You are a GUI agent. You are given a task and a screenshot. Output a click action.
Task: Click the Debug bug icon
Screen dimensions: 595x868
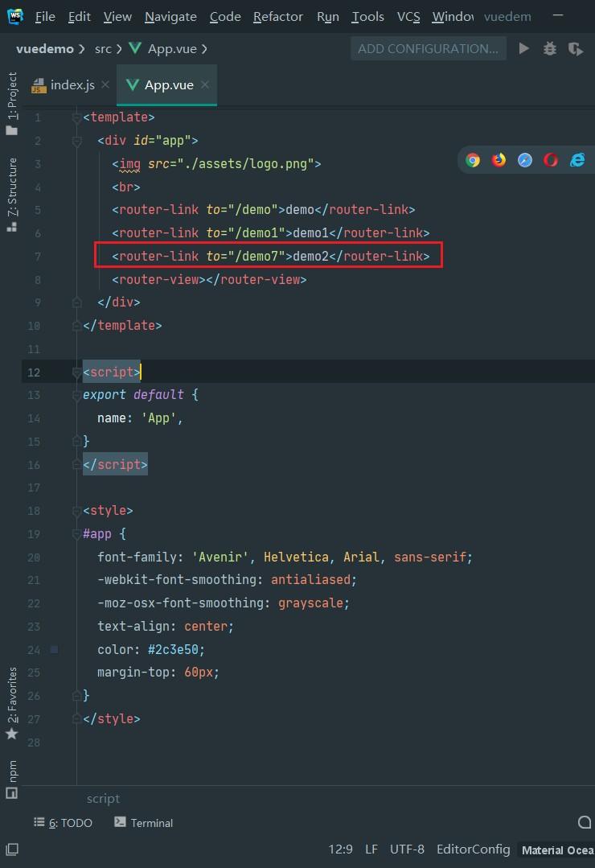(550, 49)
